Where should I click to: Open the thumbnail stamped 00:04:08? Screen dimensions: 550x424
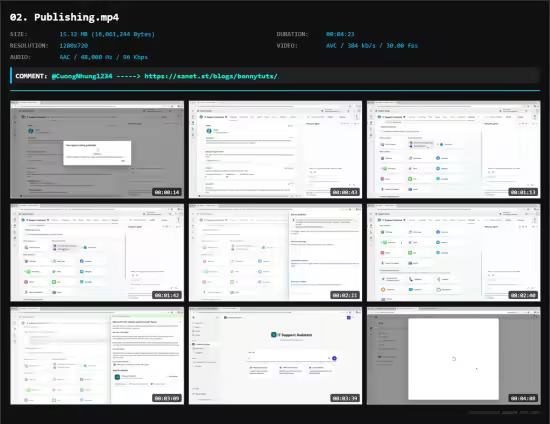pyautogui.click(x=454, y=356)
